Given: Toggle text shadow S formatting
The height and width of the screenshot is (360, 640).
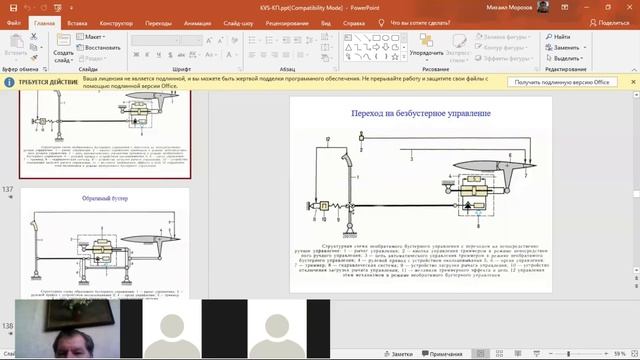Looking at the screenshot, I should point(170,55).
